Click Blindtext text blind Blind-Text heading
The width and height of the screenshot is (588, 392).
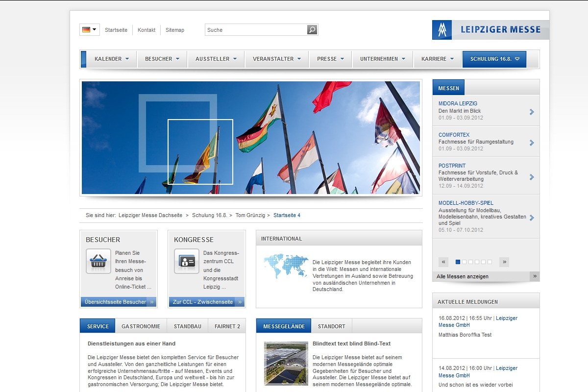click(352, 343)
